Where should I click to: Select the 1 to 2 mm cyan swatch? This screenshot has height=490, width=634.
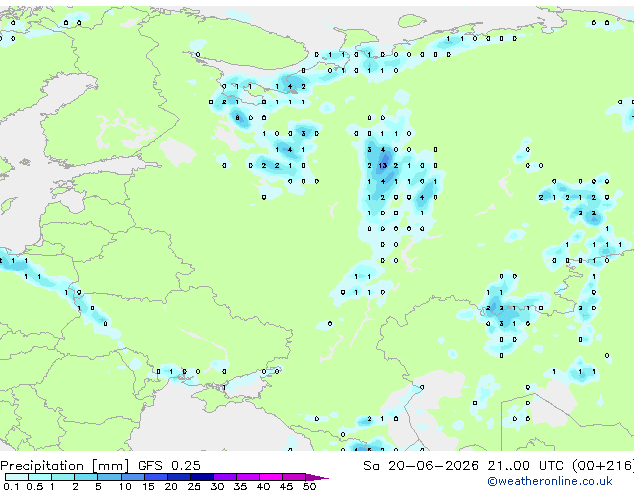(63, 477)
